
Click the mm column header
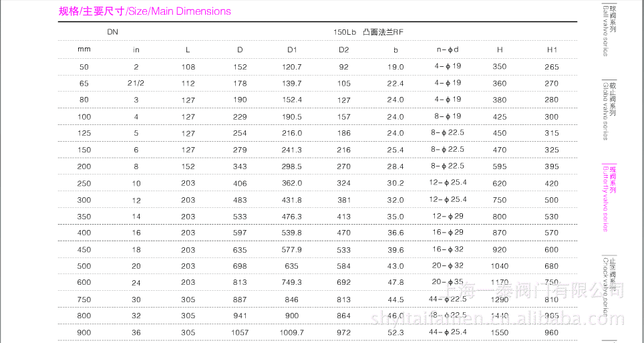[84, 49]
